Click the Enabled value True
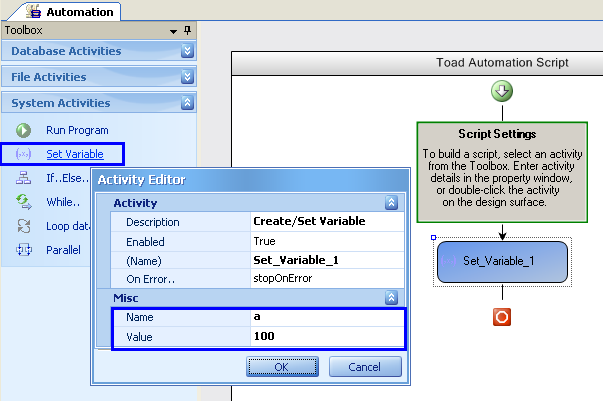Image resolution: width=603 pixels, height=403 pixels. tap(327, 241)
